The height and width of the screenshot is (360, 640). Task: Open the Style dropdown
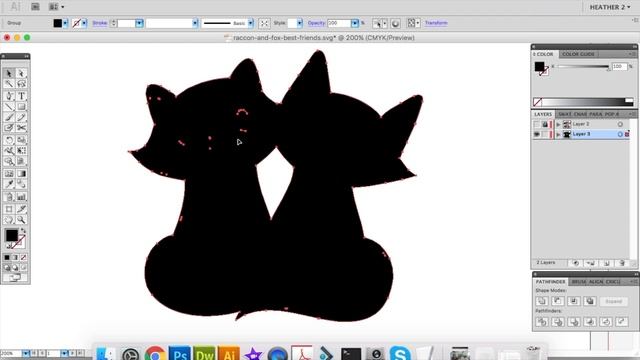point(300,23)
